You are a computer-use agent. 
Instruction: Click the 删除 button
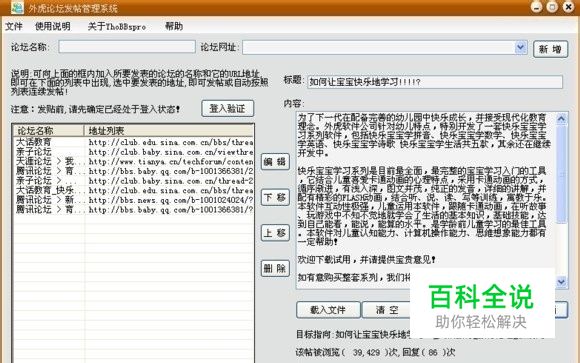pos(275,268)
